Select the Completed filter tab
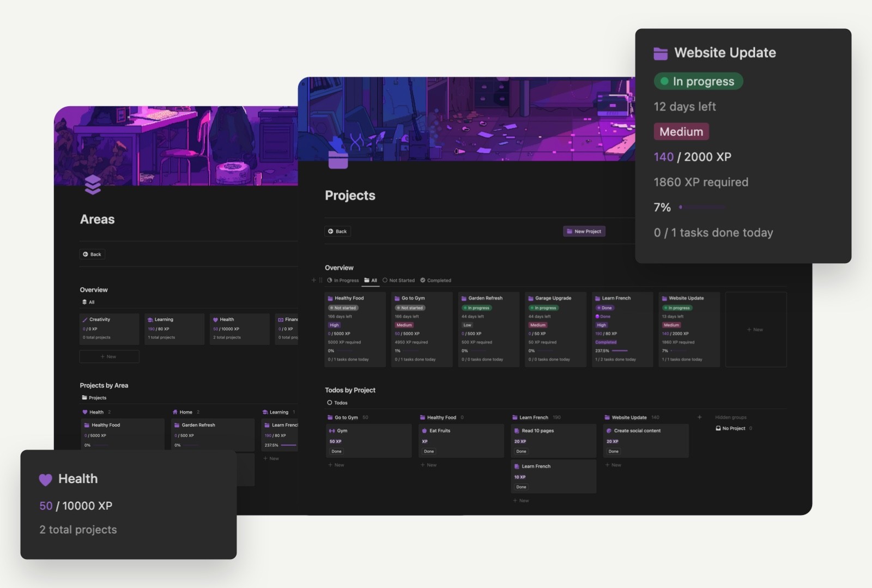872x588 pixels. click(x=439, y=280)
